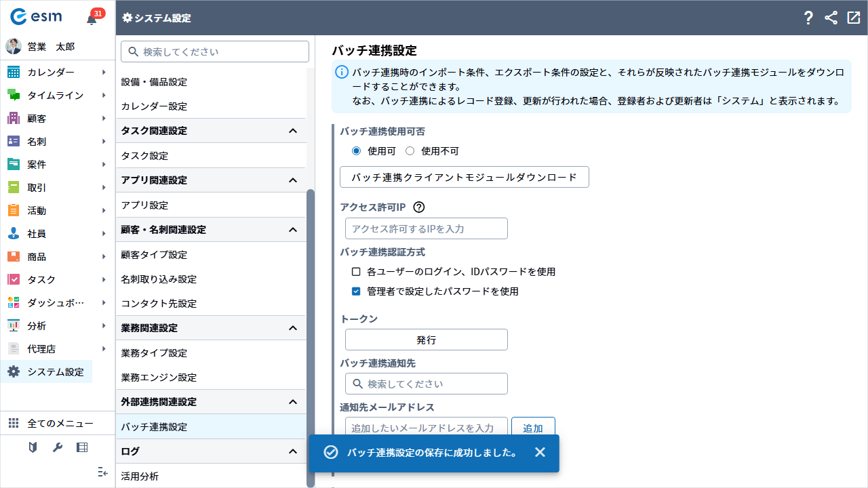
Task: Click the wrench tool icon
Action: pos(58,447)
